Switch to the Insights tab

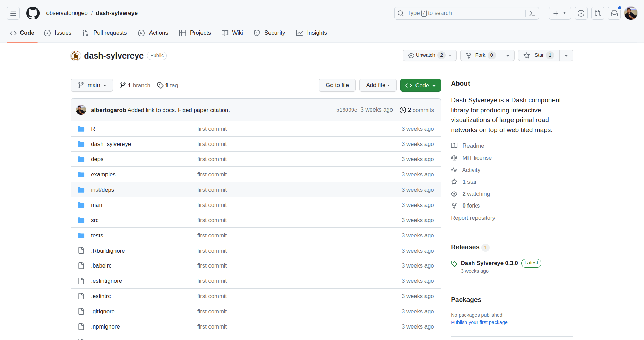pyautogui.click(x=311, y=33)
